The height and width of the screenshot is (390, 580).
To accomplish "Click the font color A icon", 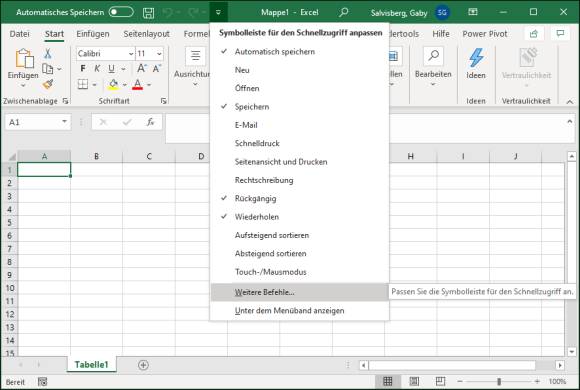I will pyautogui.click(x=138, y=84).
